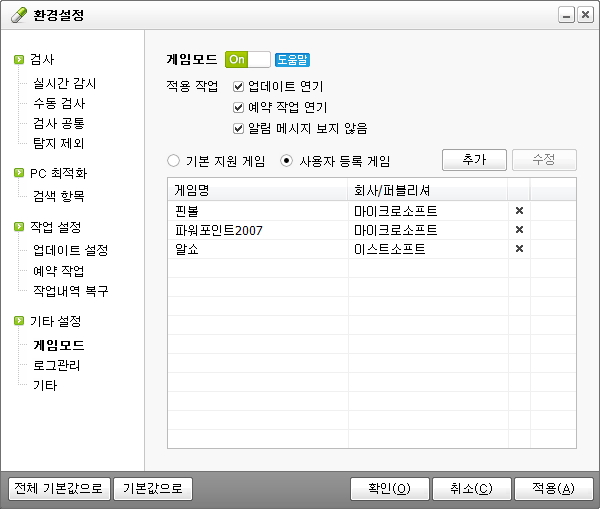Click the 적용(A) button
This screenshot has width=600, height=509.
pos(553,489)
